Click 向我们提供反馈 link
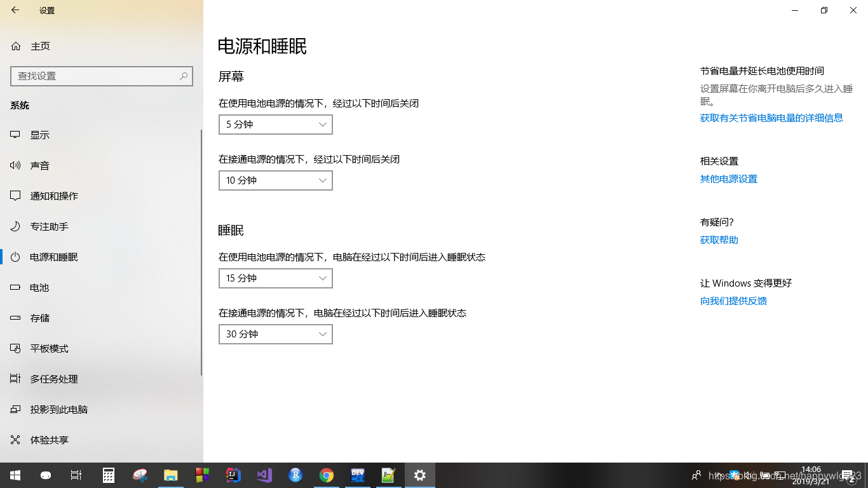The width and height of the screenshot is (868, 488). pos(733,301)
